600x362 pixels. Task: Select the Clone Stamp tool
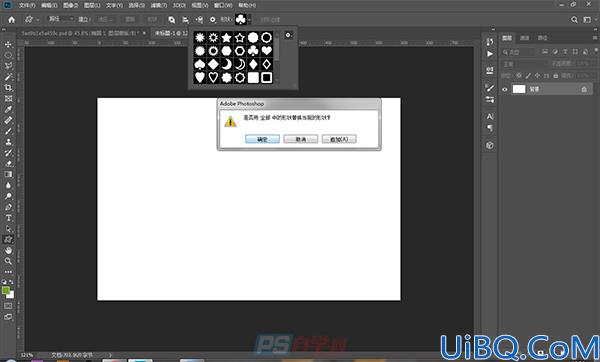tap(8, 142)
